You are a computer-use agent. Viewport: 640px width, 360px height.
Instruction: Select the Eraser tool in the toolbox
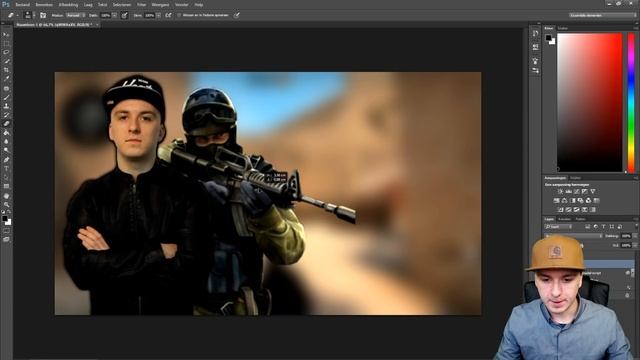tap(6, 124)
